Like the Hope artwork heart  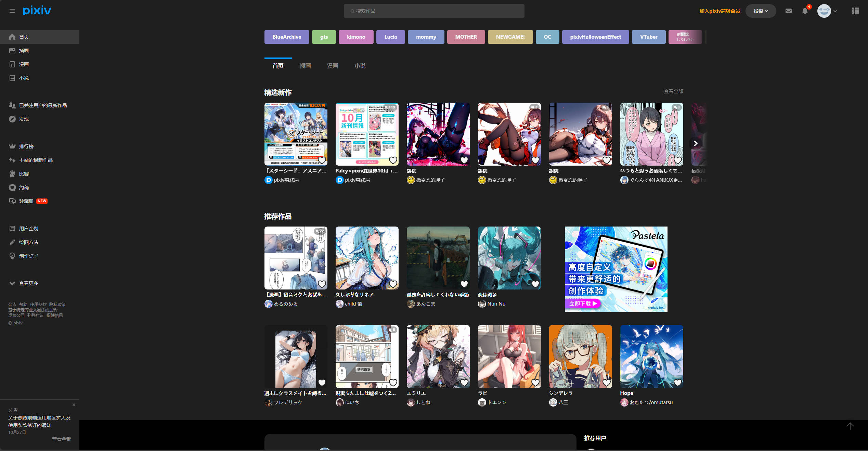pos(677,382)
